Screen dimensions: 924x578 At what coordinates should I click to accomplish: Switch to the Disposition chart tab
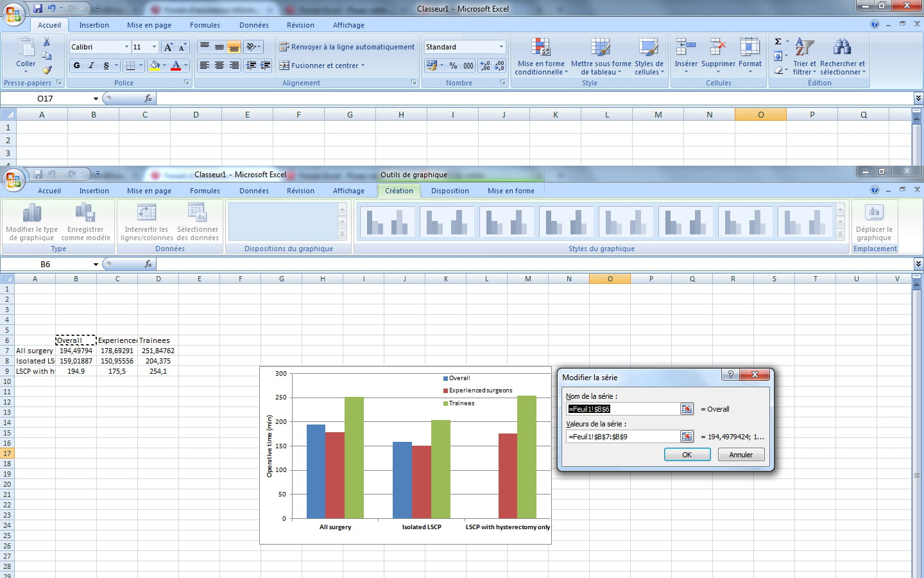point(450,191)
